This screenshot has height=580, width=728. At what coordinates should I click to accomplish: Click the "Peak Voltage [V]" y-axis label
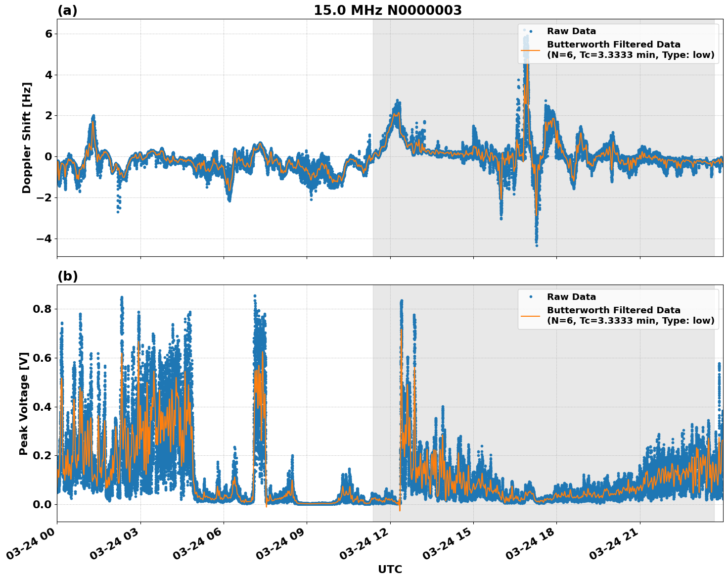tap(24, 403)
